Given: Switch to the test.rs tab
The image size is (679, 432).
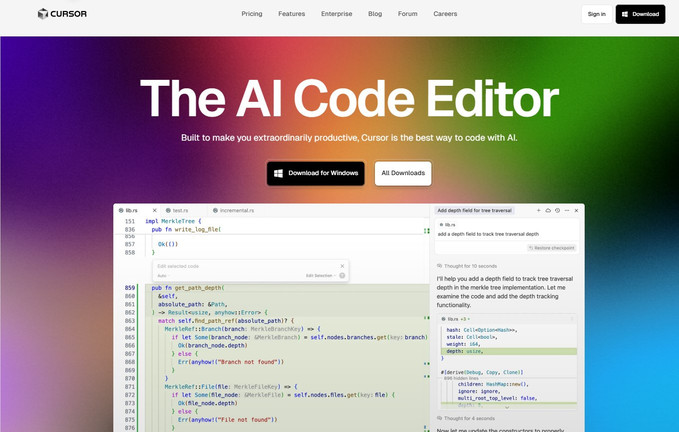Looking at the screenshot, I should [x=180, y=211].
